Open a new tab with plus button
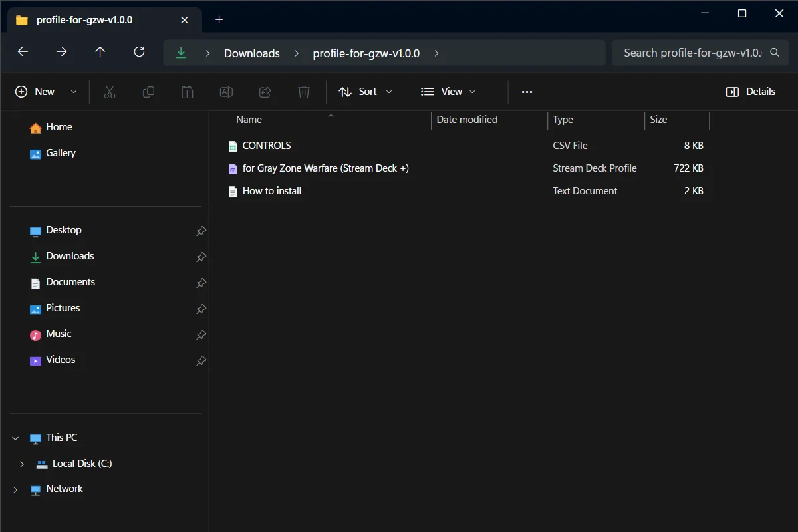This screenshot has width=798, height=532. click(219, 19)
